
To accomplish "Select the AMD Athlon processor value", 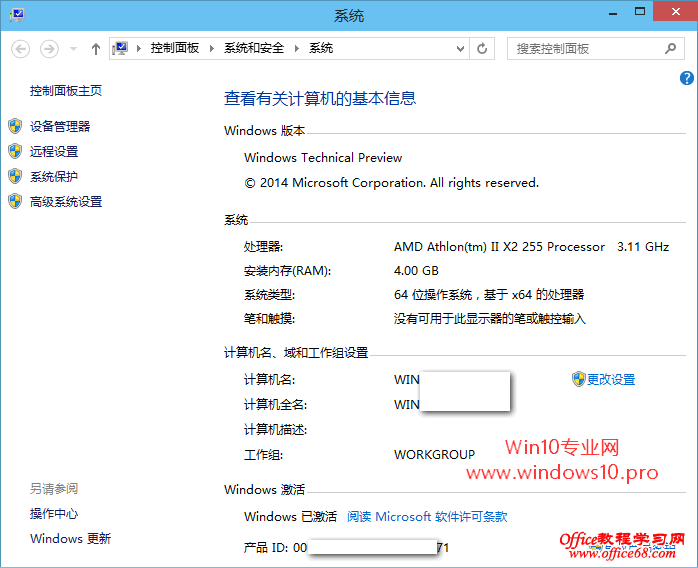I will tap(499, 247).
